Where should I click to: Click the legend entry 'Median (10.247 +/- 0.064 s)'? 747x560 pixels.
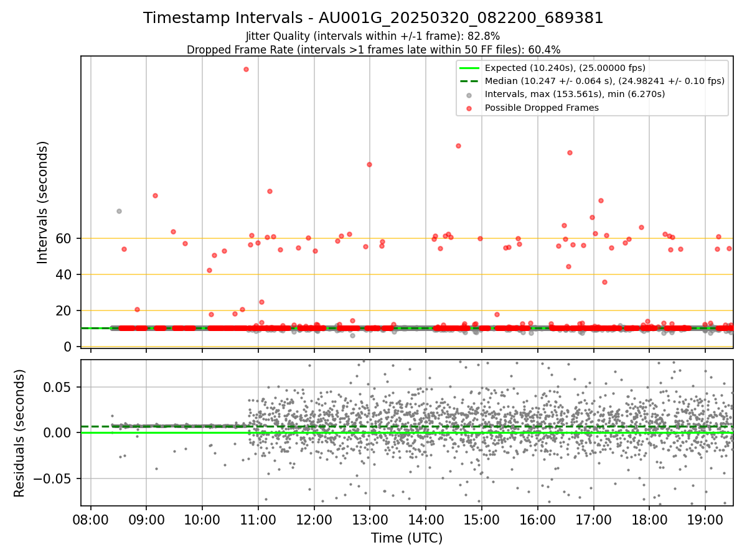[x=604, y=81]
